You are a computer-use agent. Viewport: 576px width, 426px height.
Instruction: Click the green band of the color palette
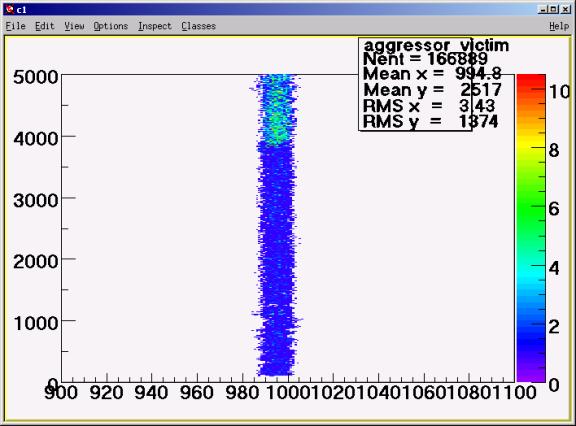point(531,206)
